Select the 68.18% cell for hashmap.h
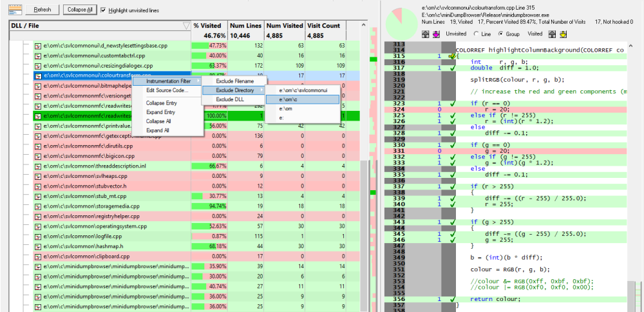644x312 pixels. [209, 246]
